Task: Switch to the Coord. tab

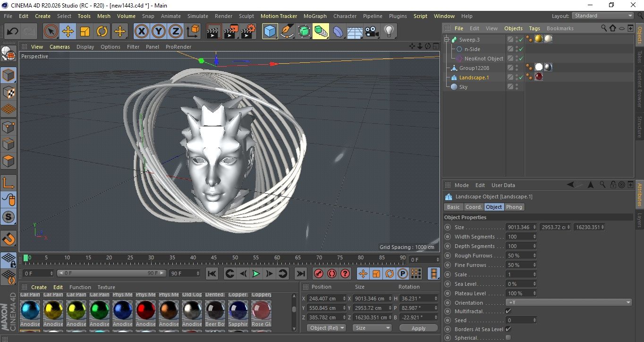Action: point(473,207)
